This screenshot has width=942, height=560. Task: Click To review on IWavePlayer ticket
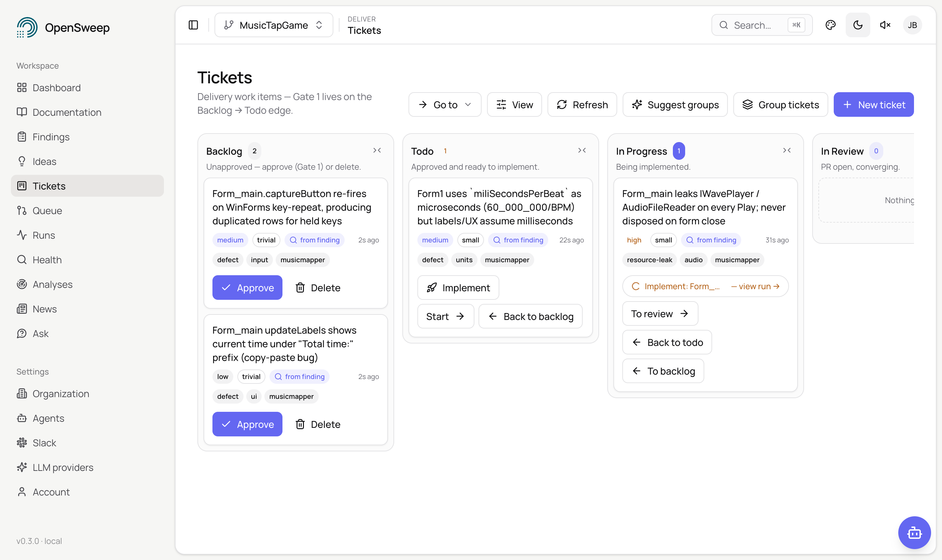[660, 313]
